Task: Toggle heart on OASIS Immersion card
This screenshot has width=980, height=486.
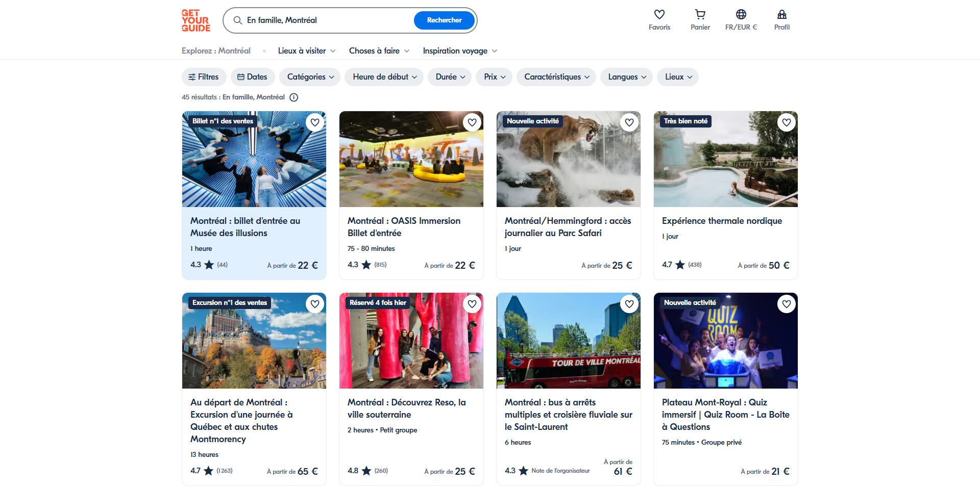Action: click(472, 122)
